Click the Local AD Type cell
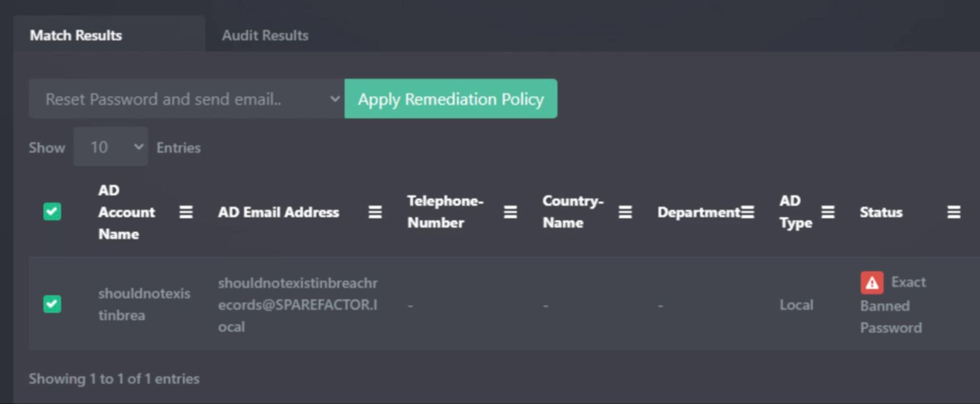The width and height of the screenshot is (980, 404). tap(796, 304)
